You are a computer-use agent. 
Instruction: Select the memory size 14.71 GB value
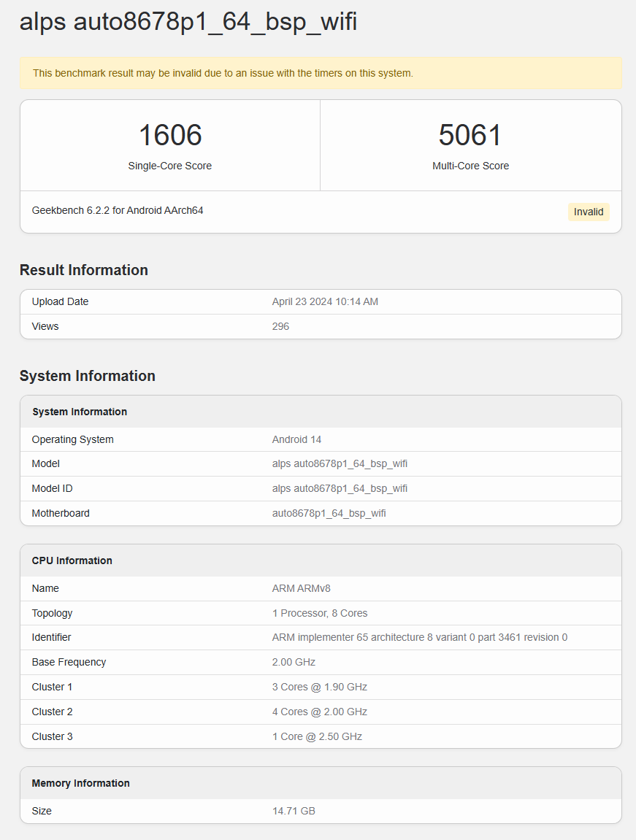click(294, 811)
